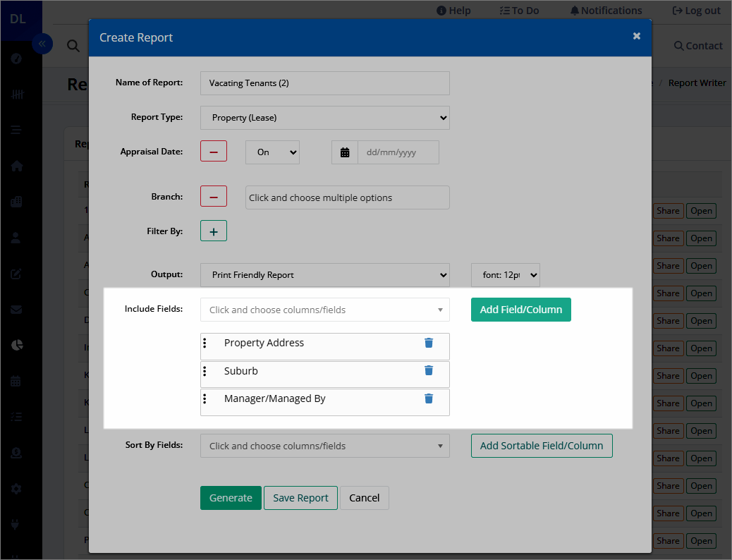
Task: Open the Home section in sidebar
Action: 16,166
